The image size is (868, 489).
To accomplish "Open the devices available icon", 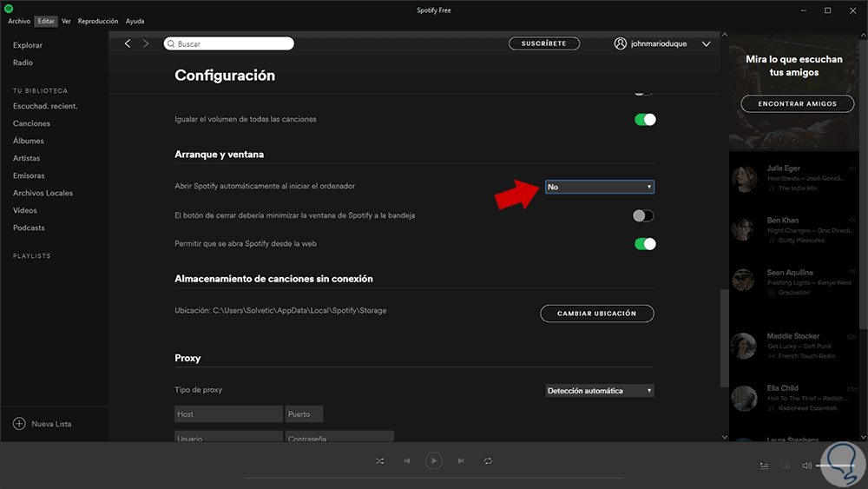I will click(x=786, y=466).
